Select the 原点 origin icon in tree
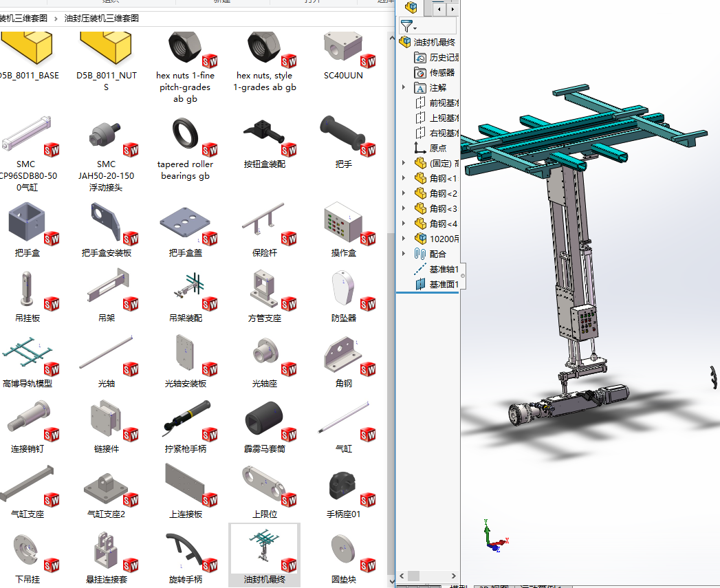 pyautogui.click(x=420, y=148)
